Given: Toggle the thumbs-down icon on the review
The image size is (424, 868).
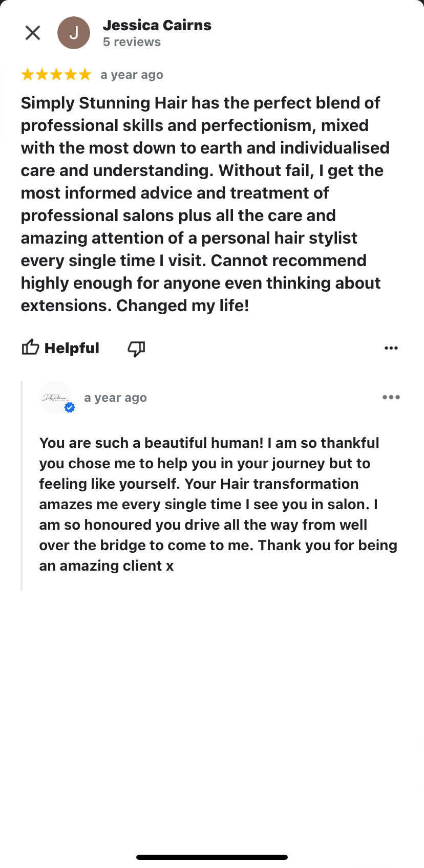Looking at the screenshot, I should tap(136, 349).
